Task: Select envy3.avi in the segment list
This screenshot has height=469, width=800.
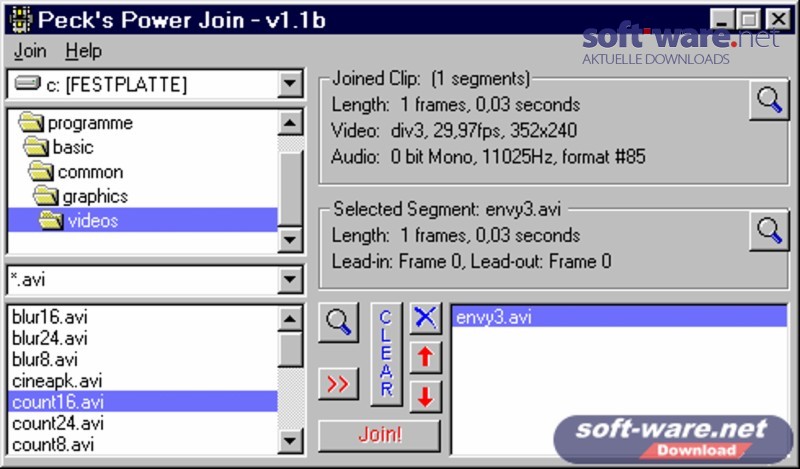Action: pos(619,317)
